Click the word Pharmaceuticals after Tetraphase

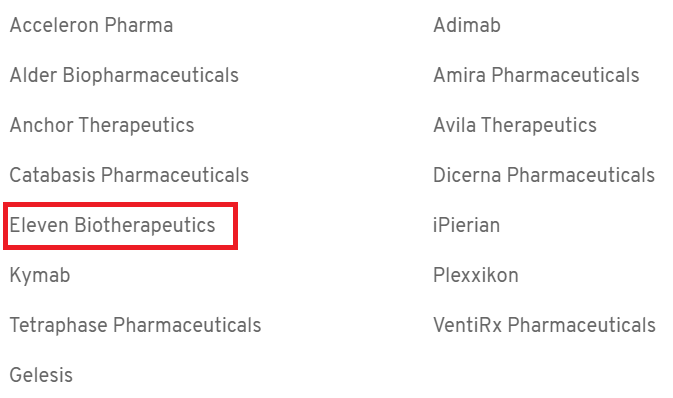(x=187, y=325)
